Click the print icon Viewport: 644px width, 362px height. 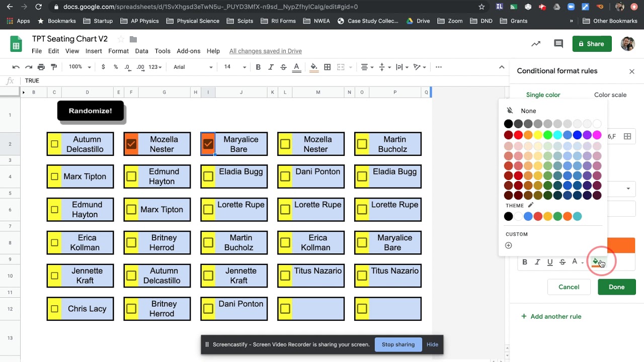pyautogui.click(x=41, y=67)
